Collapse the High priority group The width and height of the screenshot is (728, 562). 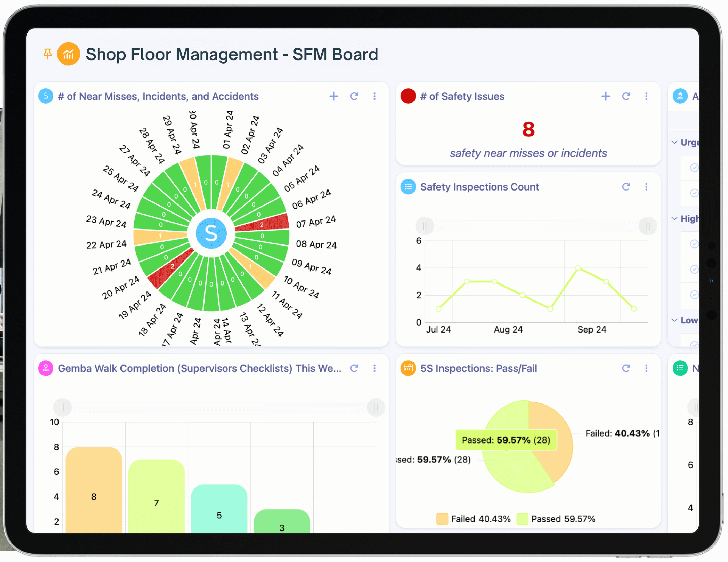pos(674,218)
